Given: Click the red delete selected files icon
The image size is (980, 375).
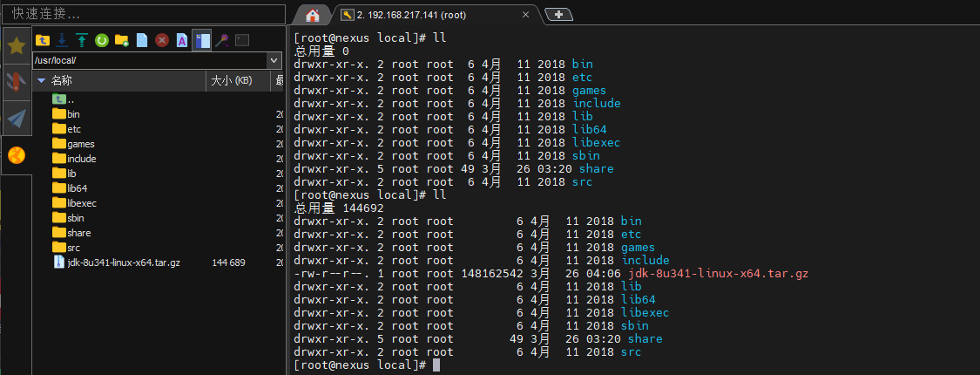Looking at the screenshot, I should coord(162,41).
